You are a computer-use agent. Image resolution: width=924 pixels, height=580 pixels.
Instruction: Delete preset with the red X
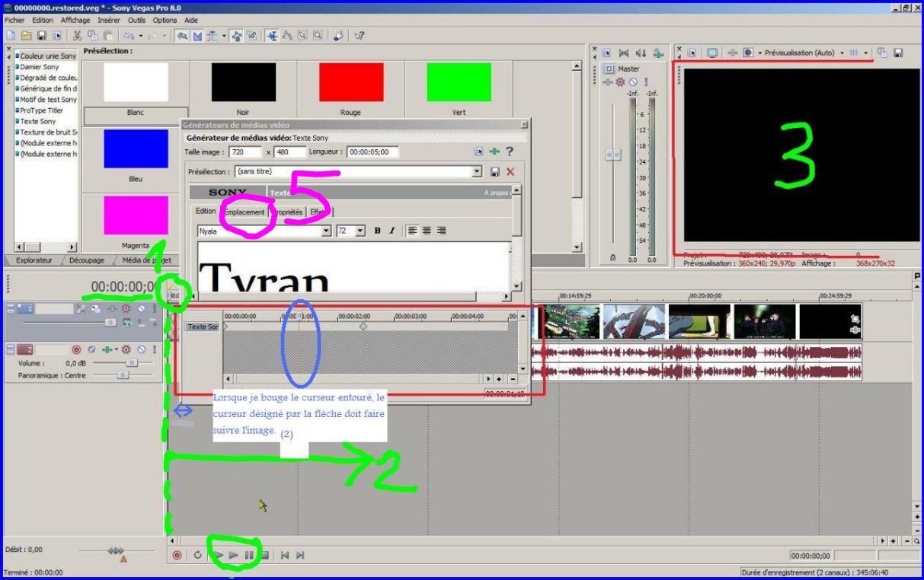pyautogui.click(x=510, y=172)
